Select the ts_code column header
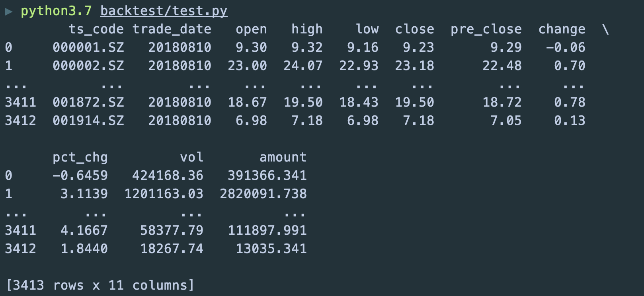 (96, 29)
